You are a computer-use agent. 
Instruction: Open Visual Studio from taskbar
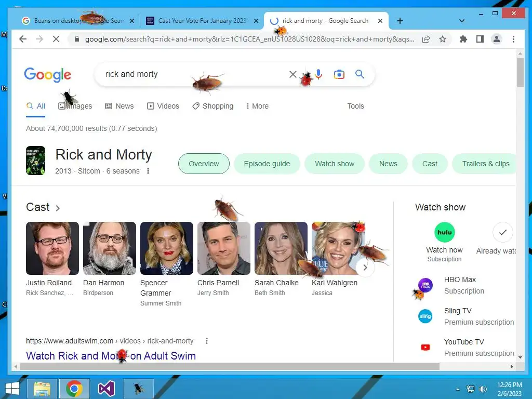[x=106, y=389]
